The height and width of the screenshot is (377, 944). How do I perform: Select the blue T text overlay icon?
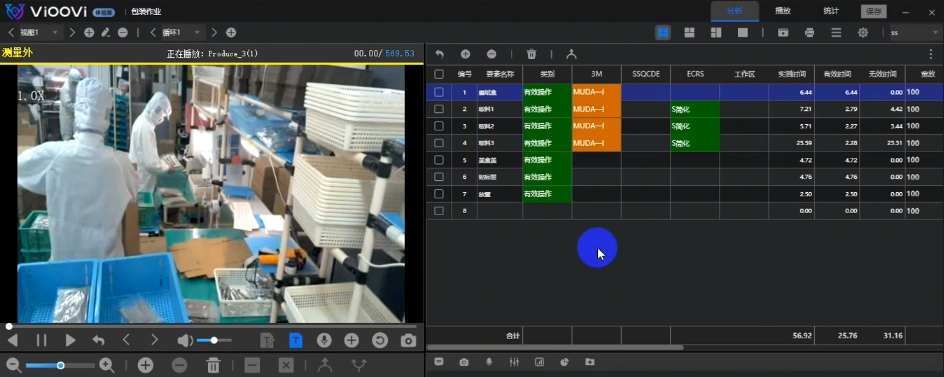click(x=295, y=340)
